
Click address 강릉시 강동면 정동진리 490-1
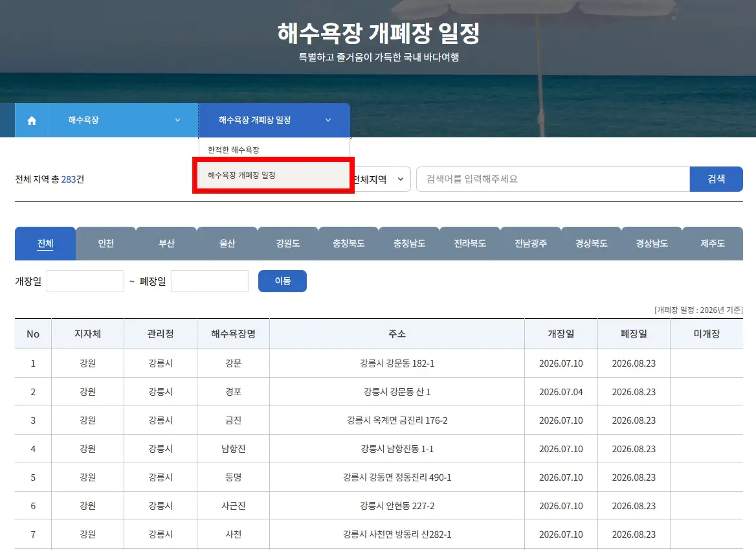coord(397,477)
